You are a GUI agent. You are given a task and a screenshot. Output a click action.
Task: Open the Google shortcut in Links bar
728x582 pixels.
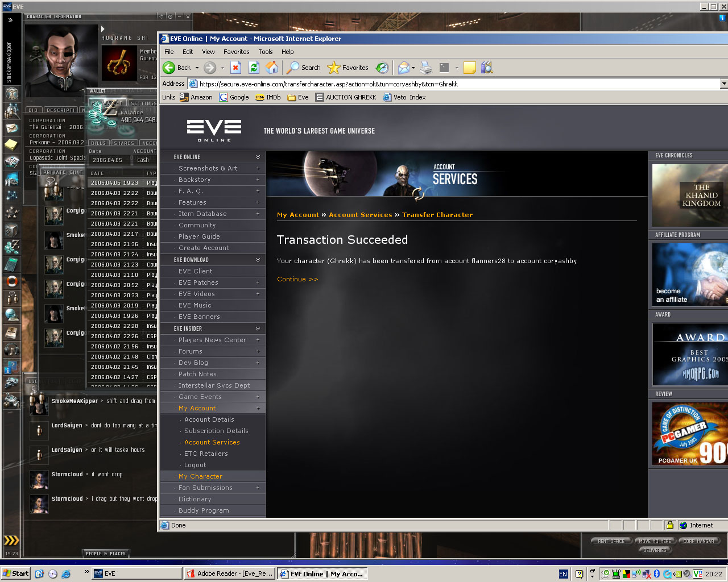tap(234, 97)
